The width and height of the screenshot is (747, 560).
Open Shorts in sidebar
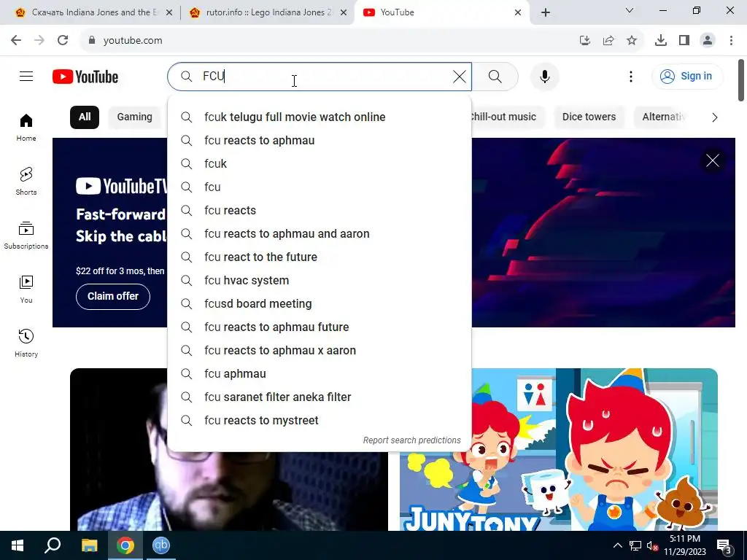26,182
